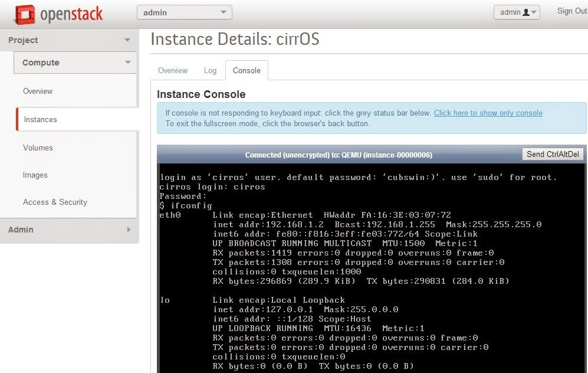This screenshot has height=373, width=588.
Task: Open Images in the sidebar
Action: click(x=35, y=175)
